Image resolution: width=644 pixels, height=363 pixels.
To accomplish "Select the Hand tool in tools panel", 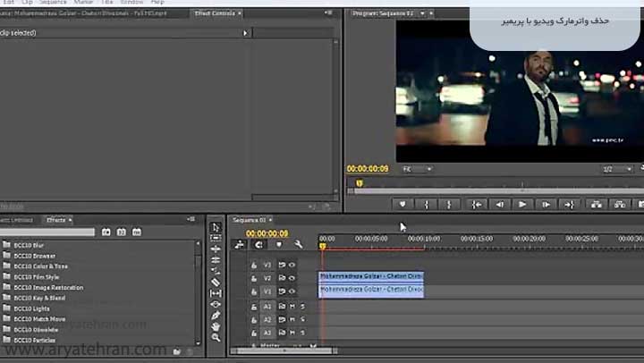I will tap(216, 326).
